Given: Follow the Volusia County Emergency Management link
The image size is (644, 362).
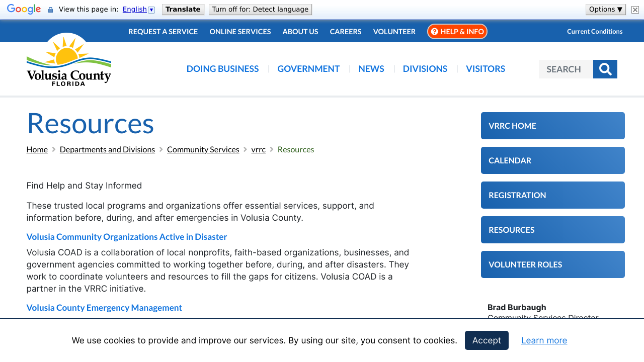Looking at the screenshot, I should [x=104, y=307].
